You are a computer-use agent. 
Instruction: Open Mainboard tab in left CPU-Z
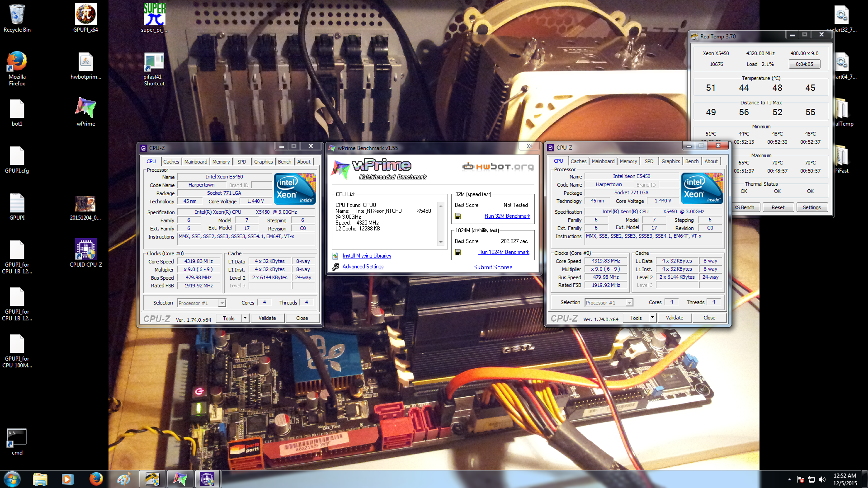pyautogui.click(x=196, y=162)
